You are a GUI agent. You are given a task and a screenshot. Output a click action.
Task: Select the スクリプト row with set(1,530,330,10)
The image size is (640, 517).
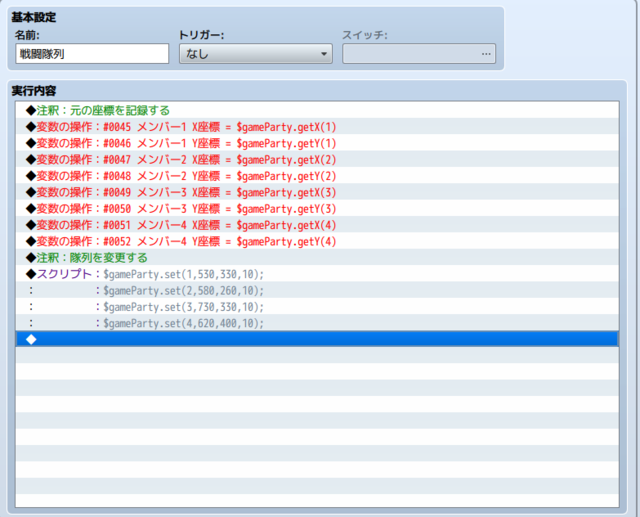tap(317, 274)
